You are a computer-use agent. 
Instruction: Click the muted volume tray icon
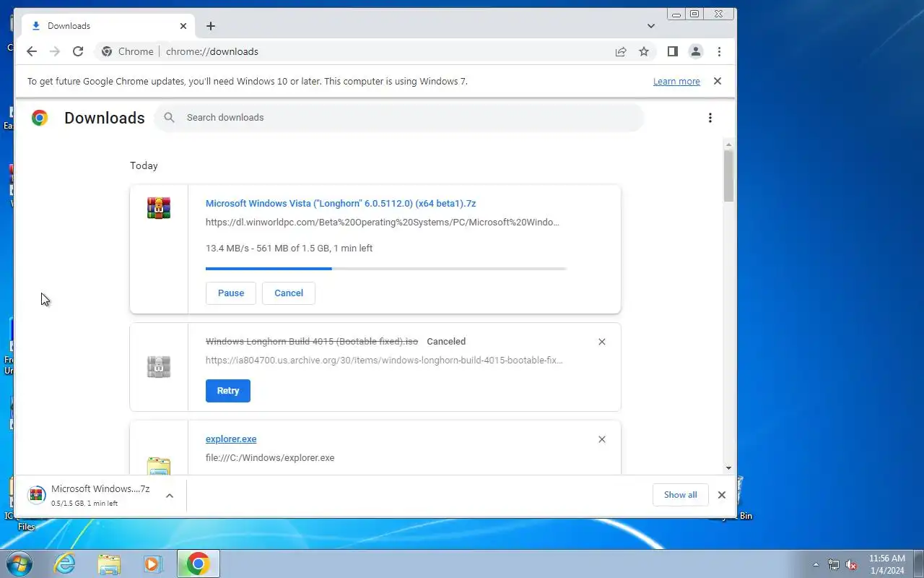coord(851,564)
